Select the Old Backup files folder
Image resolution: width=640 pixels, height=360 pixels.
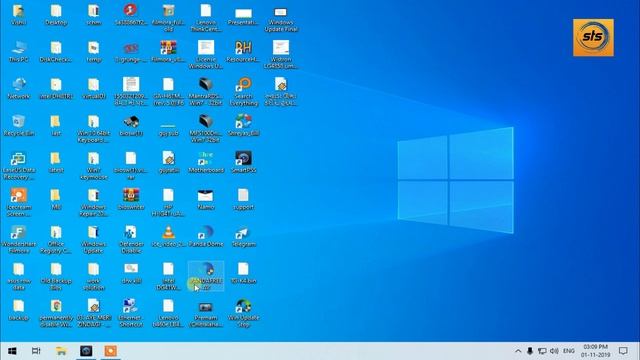[56, 276]
